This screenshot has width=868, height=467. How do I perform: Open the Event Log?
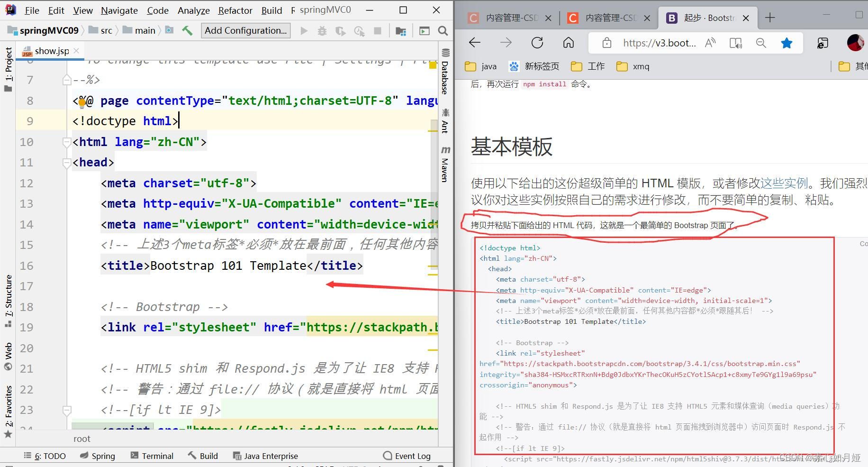coord(407,456)
